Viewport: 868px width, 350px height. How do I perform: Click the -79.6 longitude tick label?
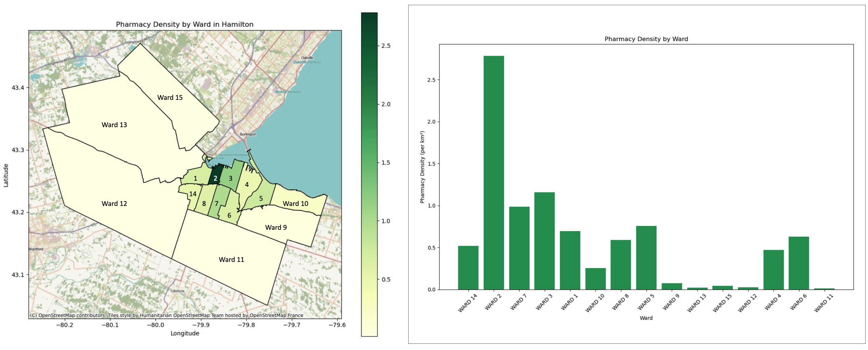click(x=337, y=325)
